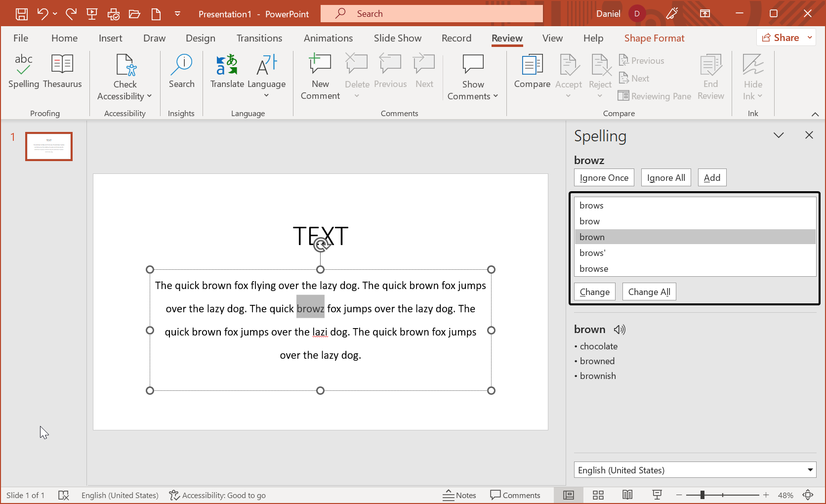Toggle the Comments pane in the status bar
This screenshot has height=504, width=826.
point(515,495)
